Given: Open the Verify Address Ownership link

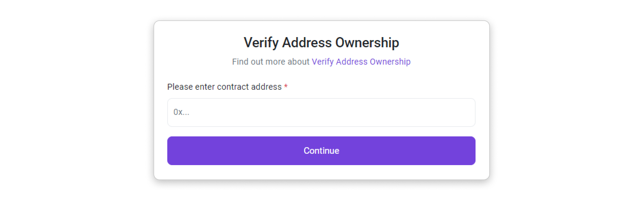Looking at the screenshot, I should [361, 62].
